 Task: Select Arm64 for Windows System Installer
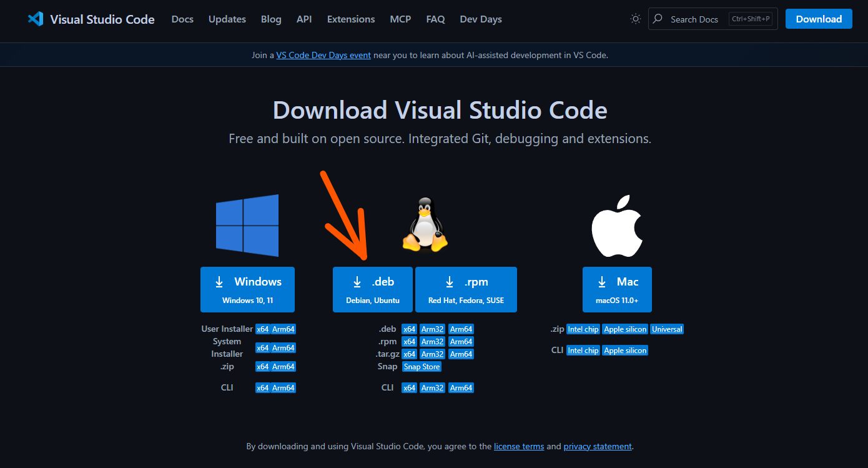click(x=283, y=348)
